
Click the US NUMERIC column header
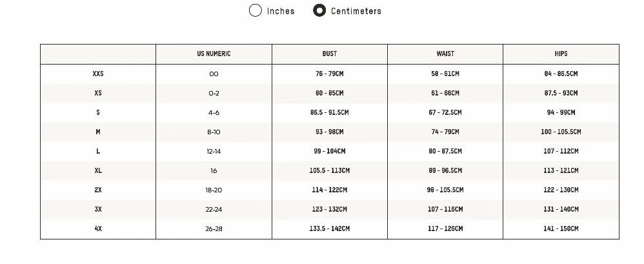click(214, 54)
